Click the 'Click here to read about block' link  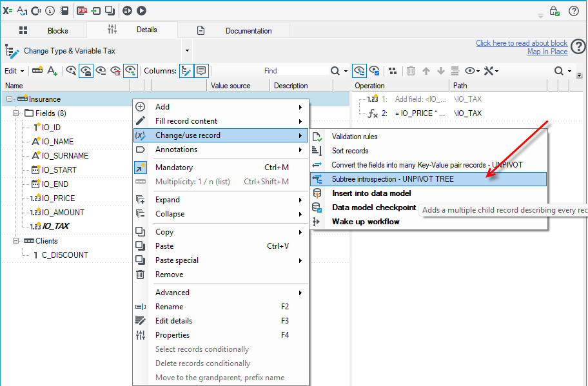click(522, 43)
